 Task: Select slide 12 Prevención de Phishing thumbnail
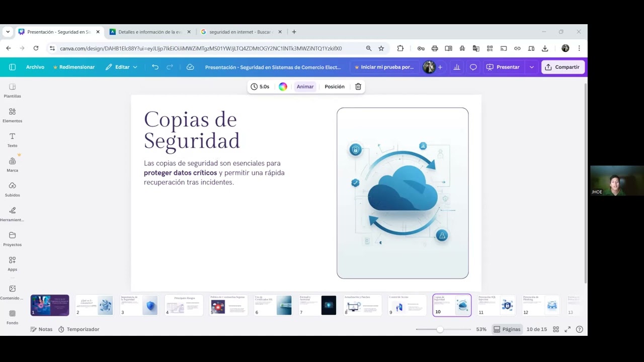click(x=540, y=305)
